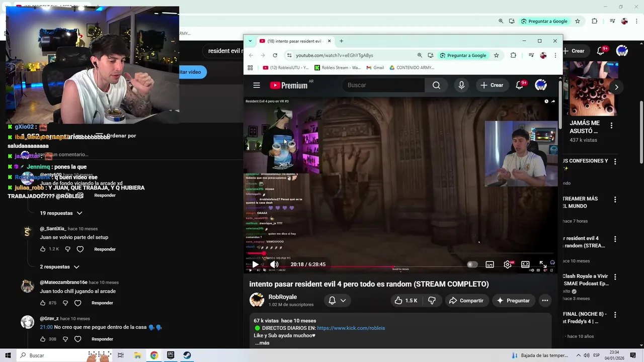
Task: Toggle subtitles button in video player
Action: point(490,264)
